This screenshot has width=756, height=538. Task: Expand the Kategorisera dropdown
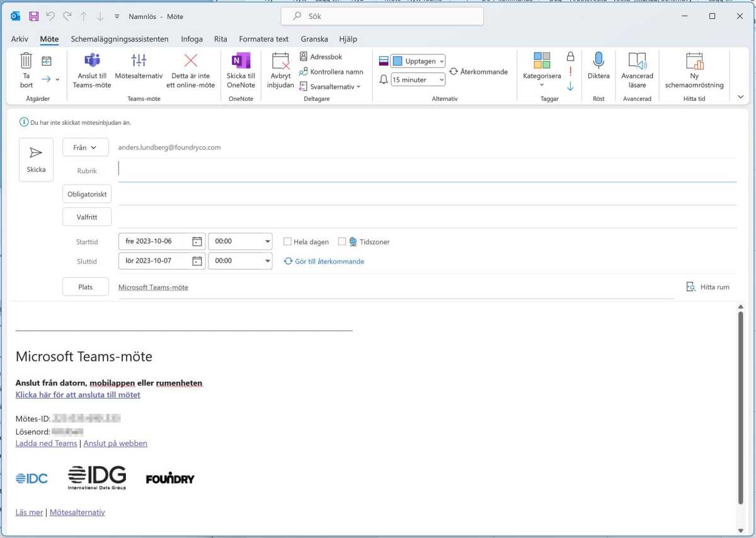click(542, 84)
